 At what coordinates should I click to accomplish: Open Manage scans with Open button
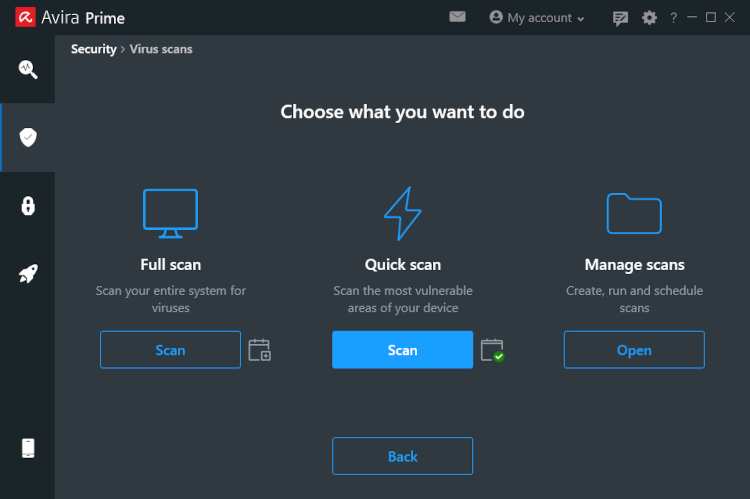[x=634, y=350]
